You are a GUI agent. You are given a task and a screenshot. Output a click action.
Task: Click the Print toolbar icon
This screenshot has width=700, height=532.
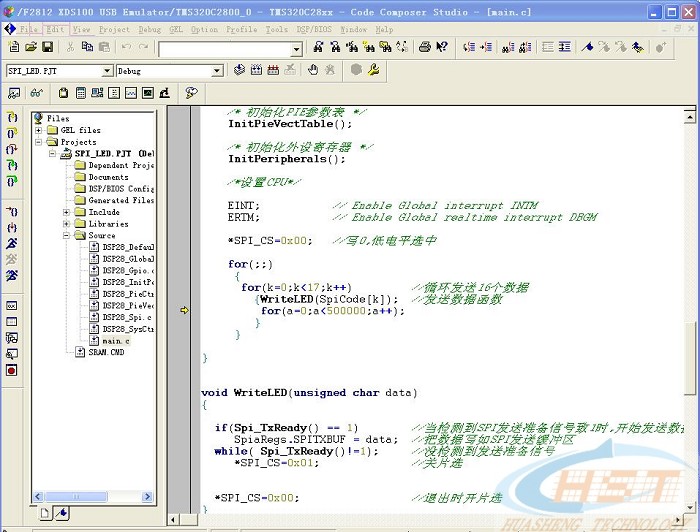tap(425, 46)
